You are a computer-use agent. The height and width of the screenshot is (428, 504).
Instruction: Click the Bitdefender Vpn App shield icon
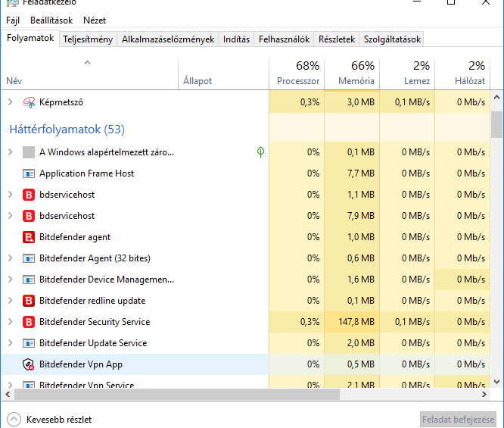coord(29,364)
